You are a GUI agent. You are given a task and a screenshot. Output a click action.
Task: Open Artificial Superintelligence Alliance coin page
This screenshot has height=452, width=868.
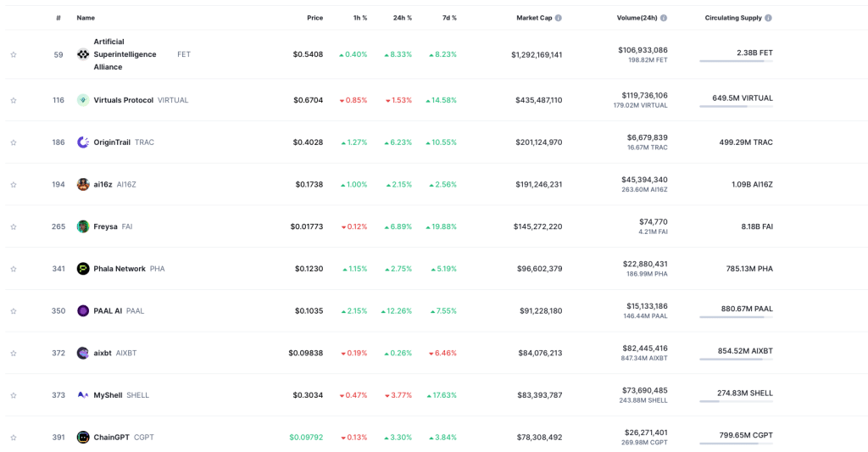[x=125, y=54]
